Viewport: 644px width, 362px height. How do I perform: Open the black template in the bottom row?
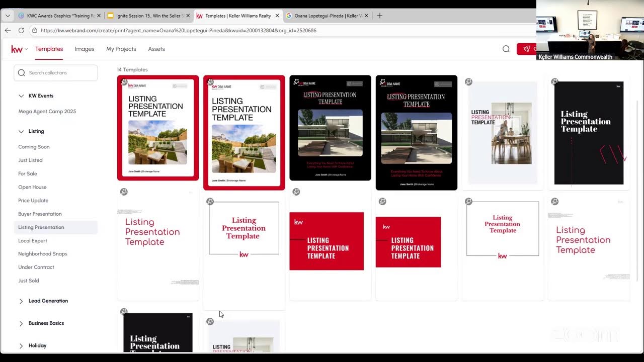[158, 330]
